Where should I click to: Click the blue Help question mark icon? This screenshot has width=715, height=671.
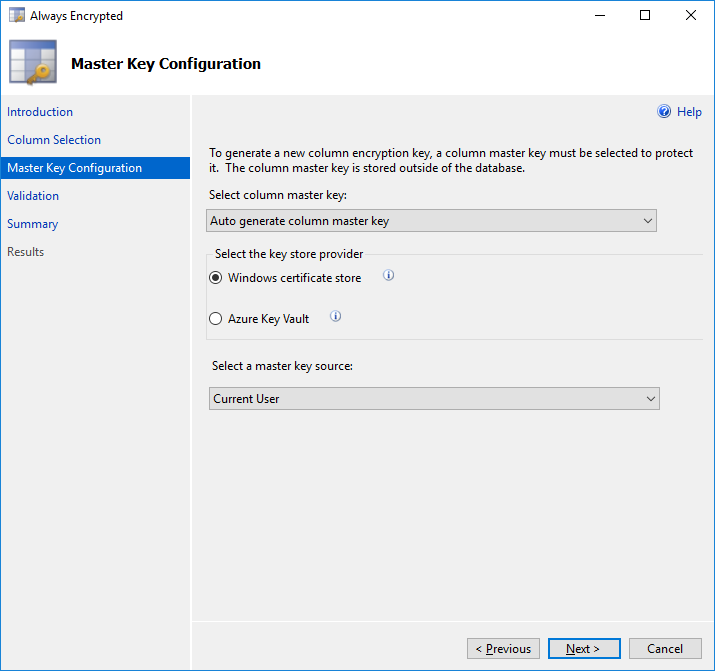pos(664,112)
